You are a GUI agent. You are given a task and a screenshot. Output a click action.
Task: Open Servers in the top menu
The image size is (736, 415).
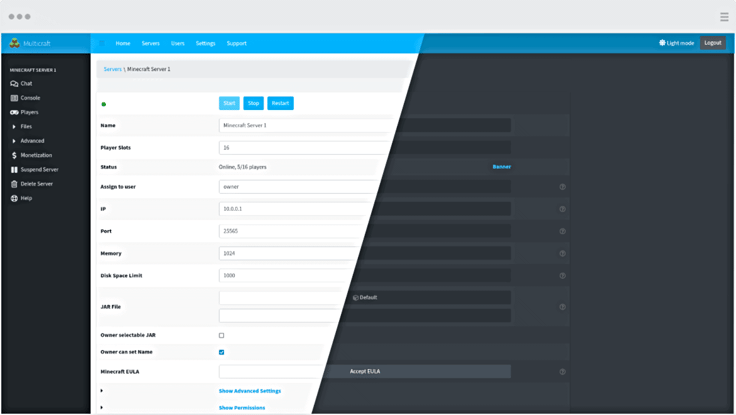pos(151,43)
